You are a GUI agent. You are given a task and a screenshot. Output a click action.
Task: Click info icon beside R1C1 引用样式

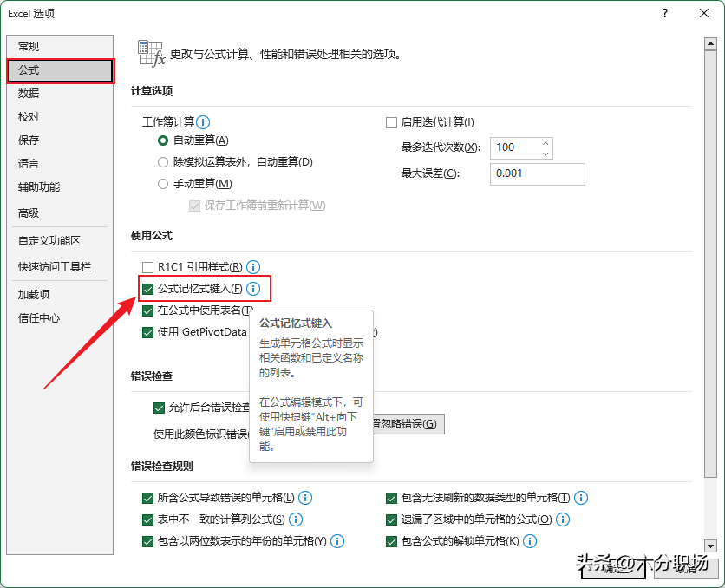click(253, 267)
